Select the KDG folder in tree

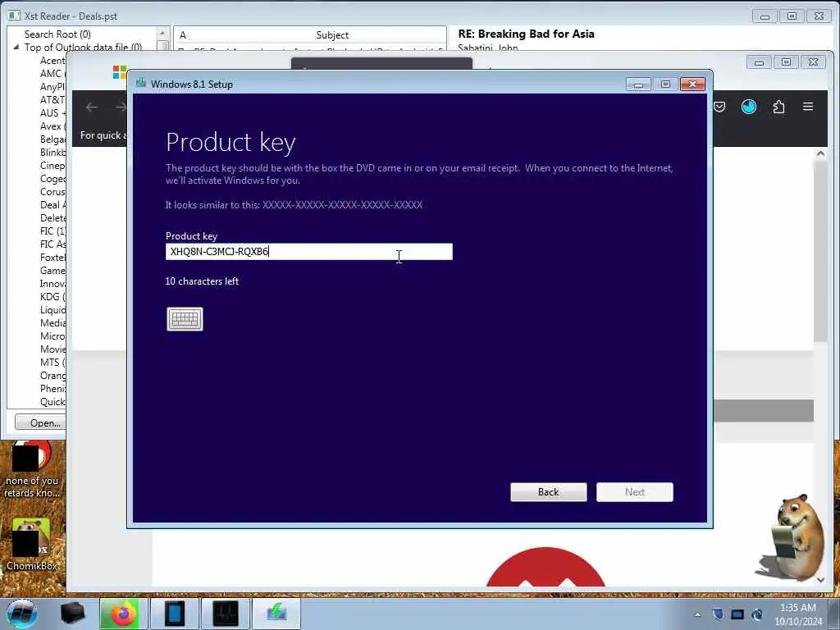52,297
